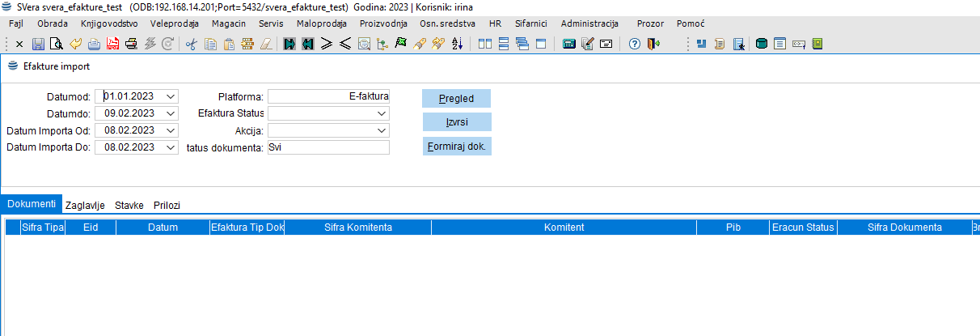Export to PDF using red PDF icon

click(x=113, y=44)
